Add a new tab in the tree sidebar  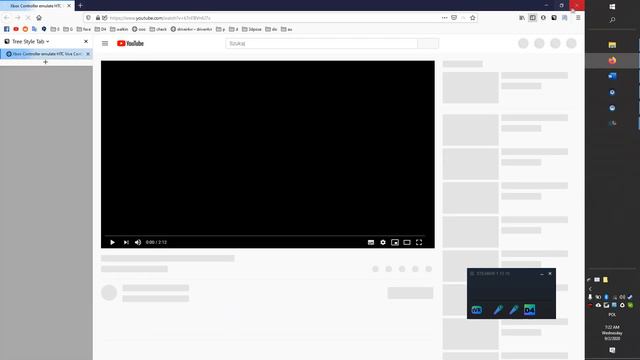45,62
